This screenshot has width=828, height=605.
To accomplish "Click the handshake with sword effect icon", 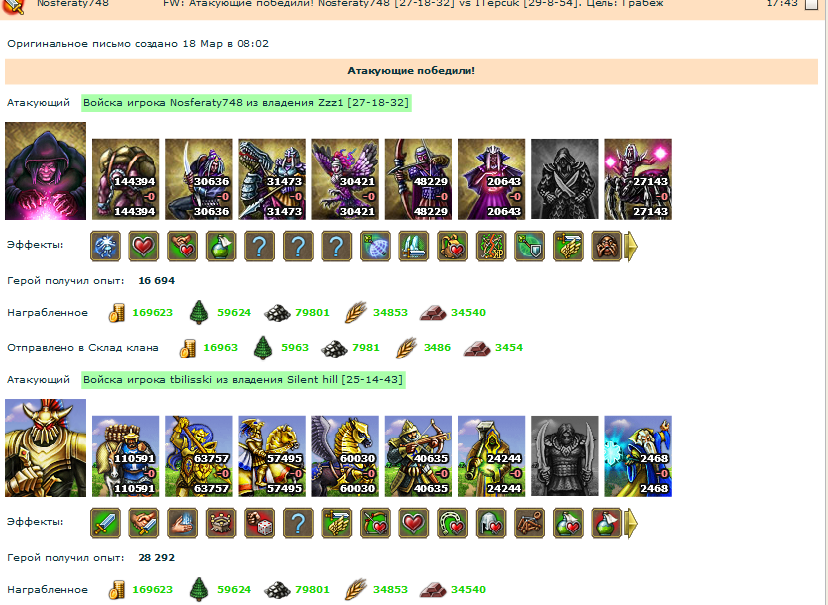I will point(144,523).
